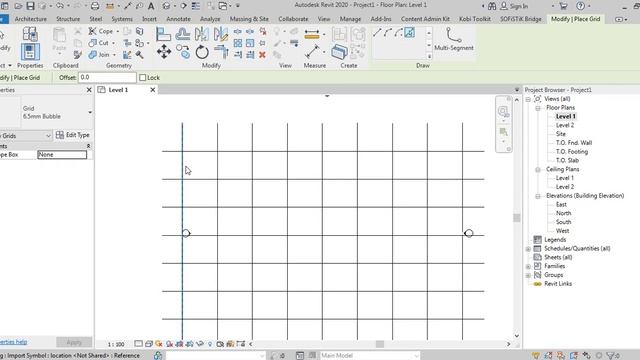Select the Start-End-Radius Arc draw tool

388,33
